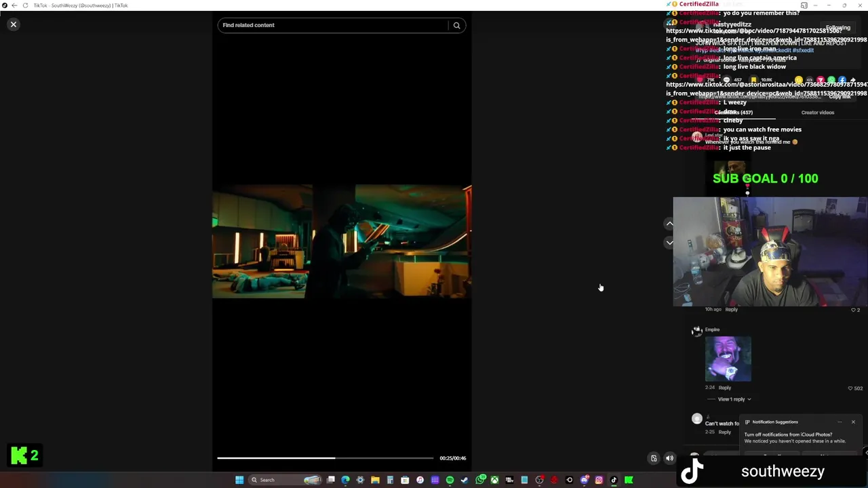Toggle the auto-scroll icon beside the speaker
868x488 pixels.
(654, 458)
